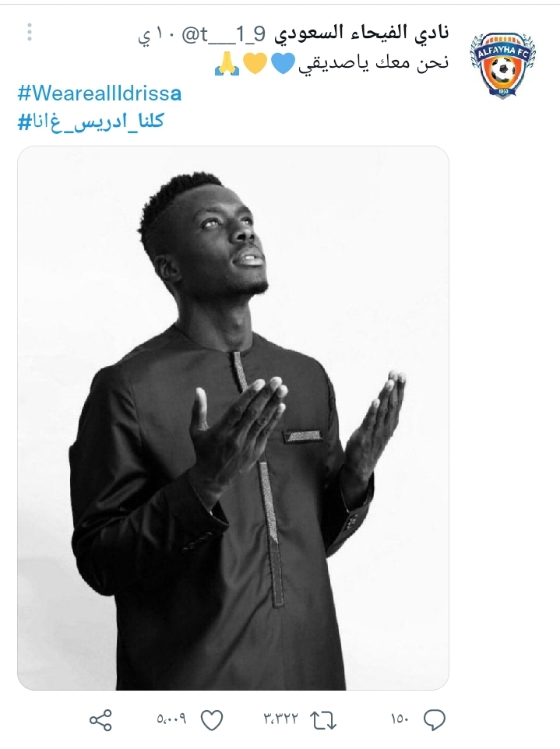Screen dimensions: 560x749
Task: Click the replies count ١٥٠
Action: point(400,719)
